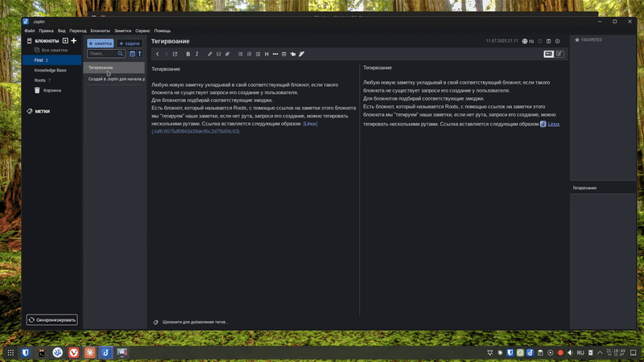
Task: Open note in external editor icon
Action: coord(175,54)
